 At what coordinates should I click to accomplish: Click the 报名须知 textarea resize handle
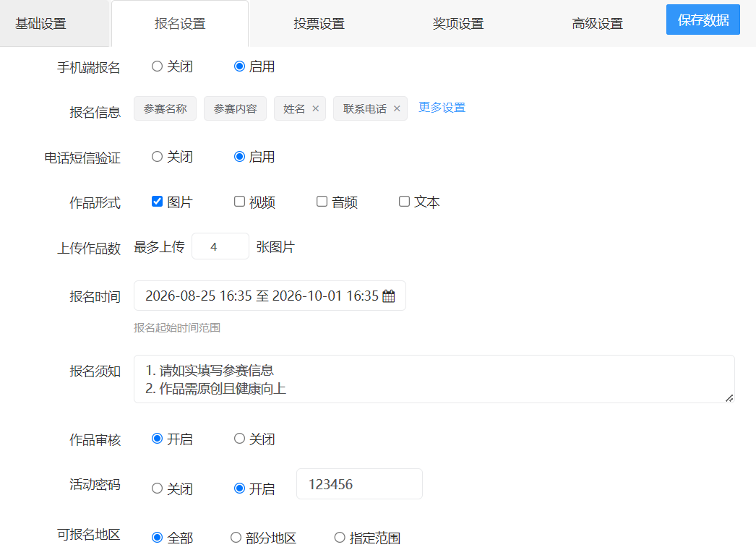tap(729, 398)
